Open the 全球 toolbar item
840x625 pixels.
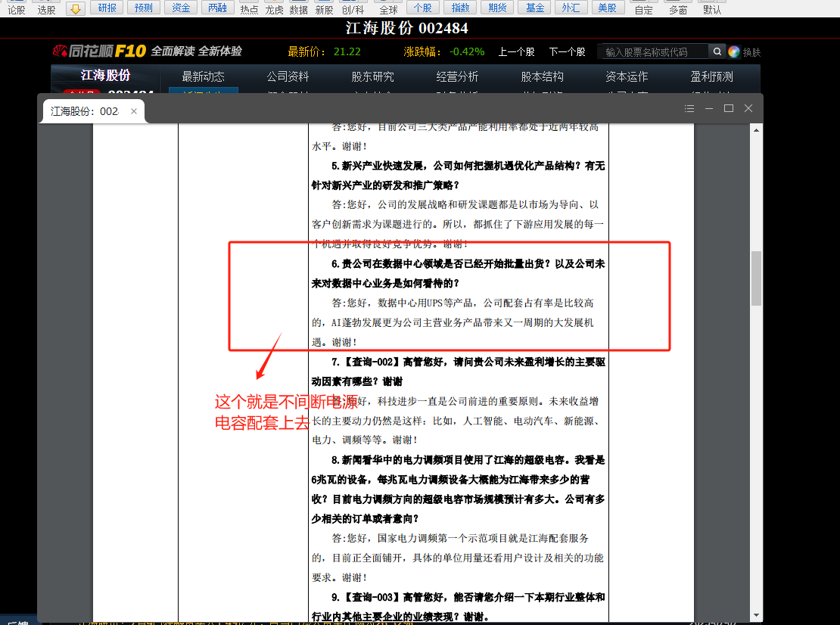coord(388,9)
